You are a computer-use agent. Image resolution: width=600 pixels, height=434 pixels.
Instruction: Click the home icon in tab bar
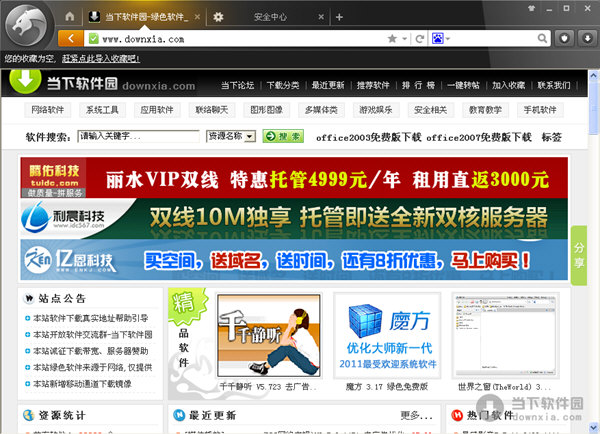click(x=68, y=17)
